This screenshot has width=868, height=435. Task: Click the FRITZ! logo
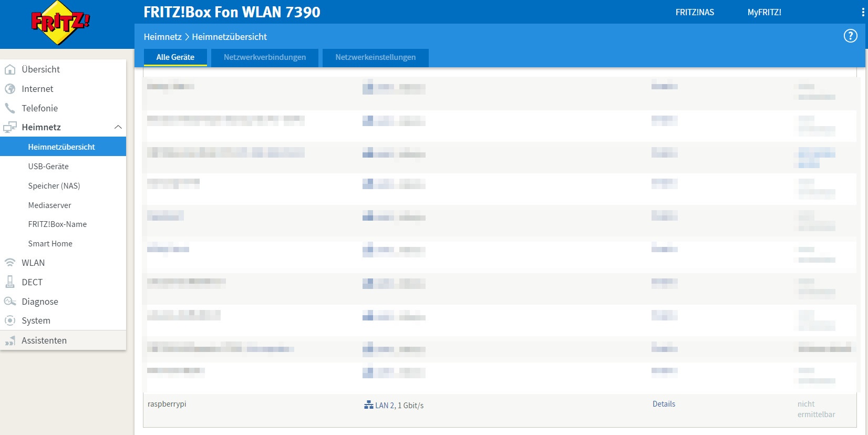coord(60,23)
